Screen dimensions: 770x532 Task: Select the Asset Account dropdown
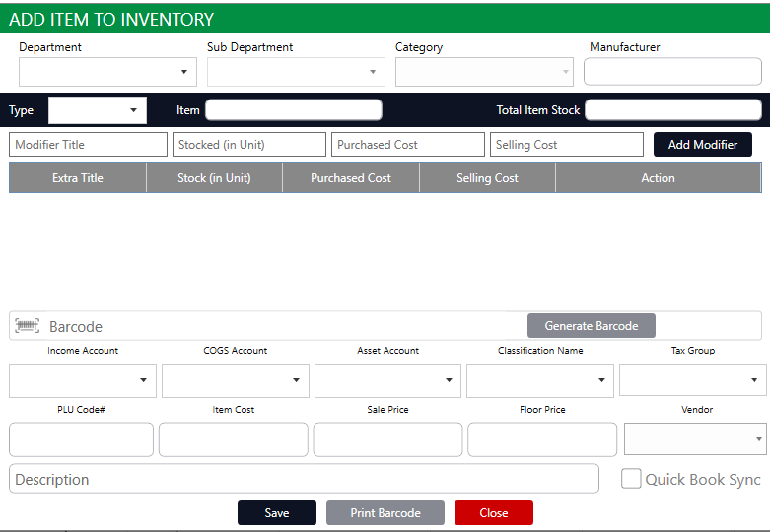(387, 380)
